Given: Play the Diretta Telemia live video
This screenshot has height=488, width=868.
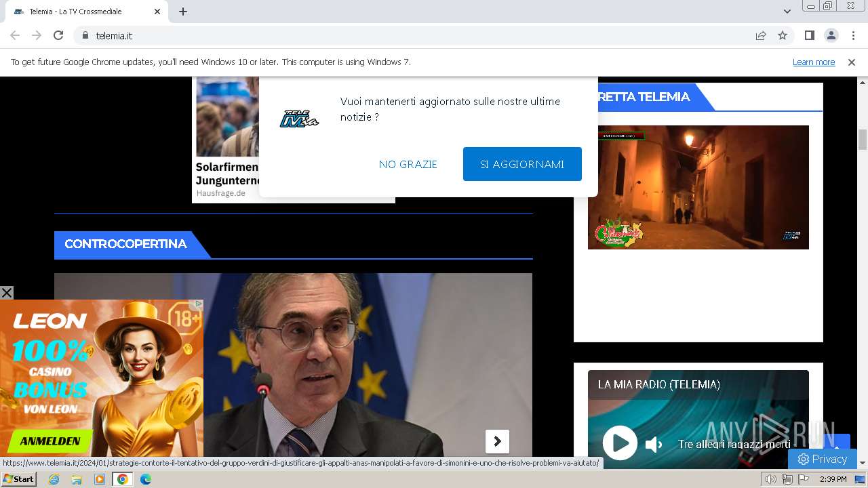Looking at the screenshot, I should (x=698, y=187).
